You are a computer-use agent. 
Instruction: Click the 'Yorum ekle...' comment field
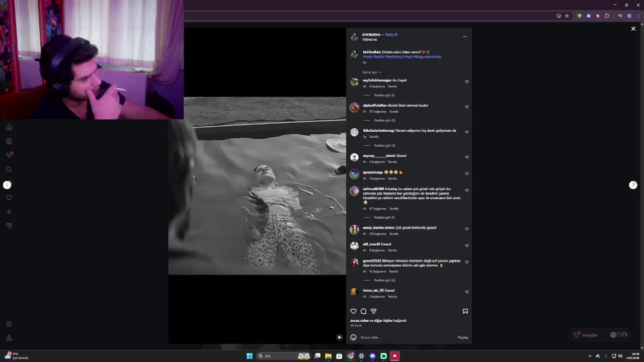(408, 337)
